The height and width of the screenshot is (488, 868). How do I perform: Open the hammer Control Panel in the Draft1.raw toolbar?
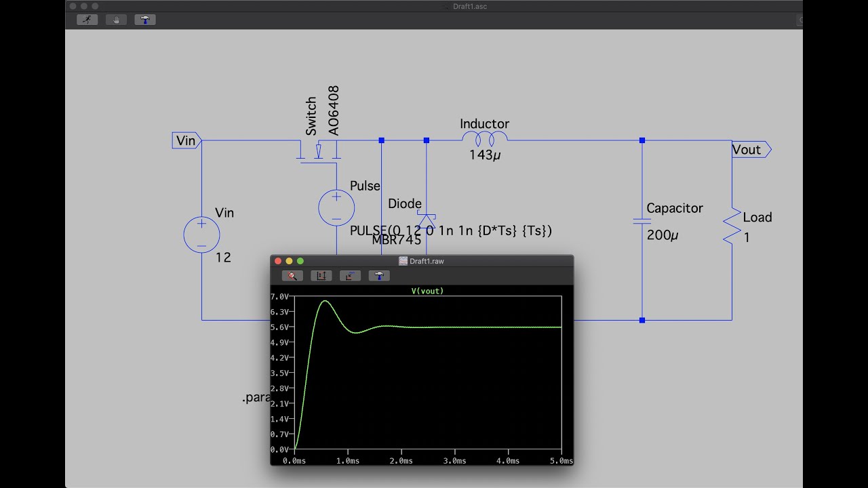pos(379,276)
